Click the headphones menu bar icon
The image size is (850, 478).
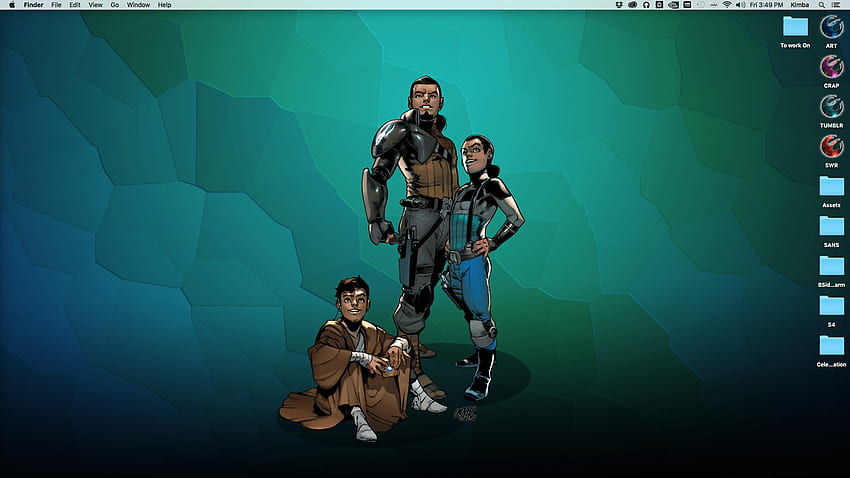(646, 5)
